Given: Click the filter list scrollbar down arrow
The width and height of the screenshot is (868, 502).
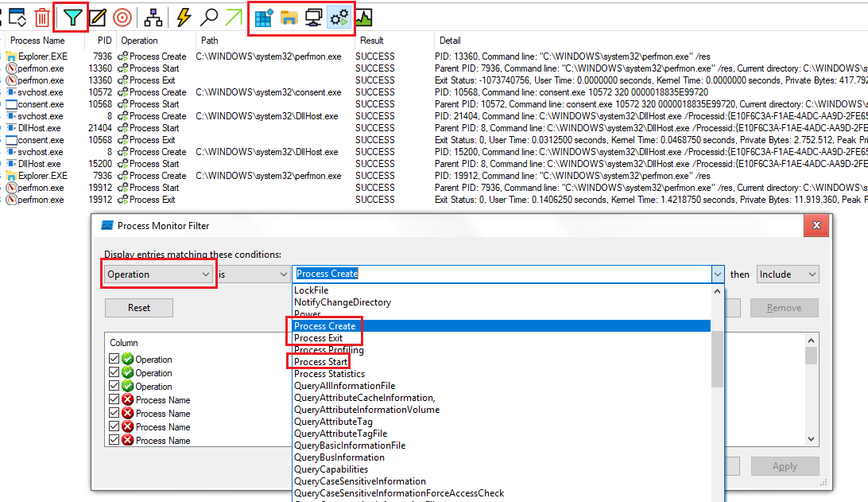Looking at the screenshot, I should point(811,439).
